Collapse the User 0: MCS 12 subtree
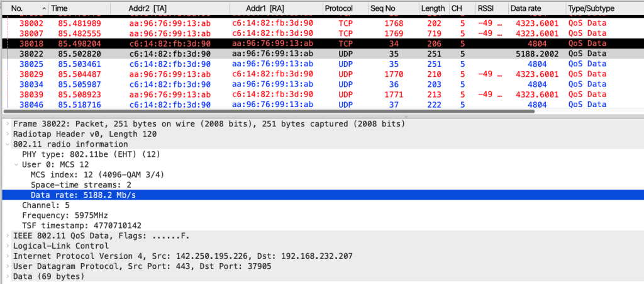This screenshot has width=644, height=284. click(x=16, y=164)
